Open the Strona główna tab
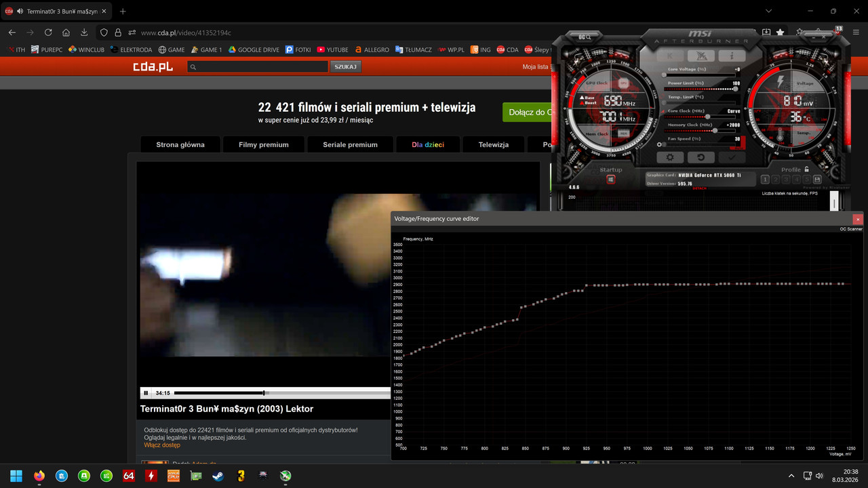This screenshot has height=488, width=868. 180,144
